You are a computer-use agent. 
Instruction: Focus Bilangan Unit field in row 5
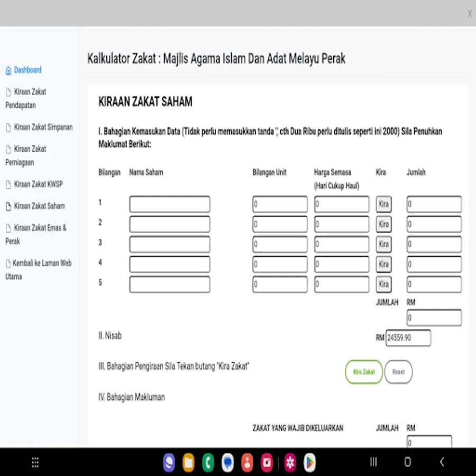pos(280,284)
